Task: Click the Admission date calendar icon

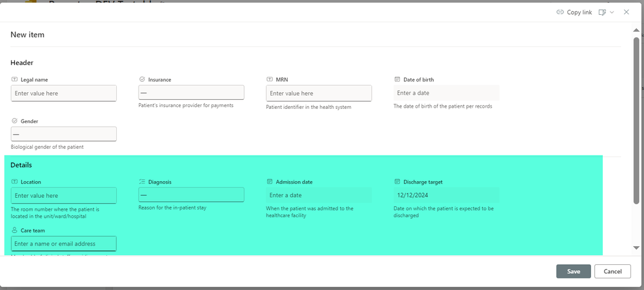Action: click(x=270, y=181)
